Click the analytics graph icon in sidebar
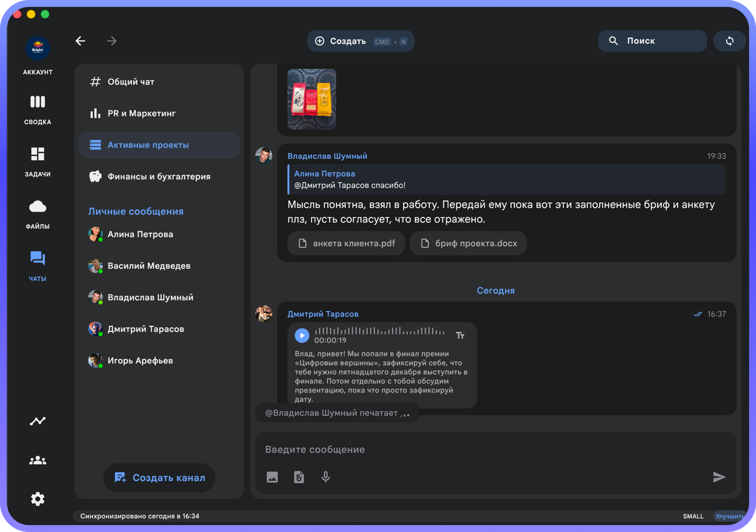The image size is (756, 532). [37, 421]
